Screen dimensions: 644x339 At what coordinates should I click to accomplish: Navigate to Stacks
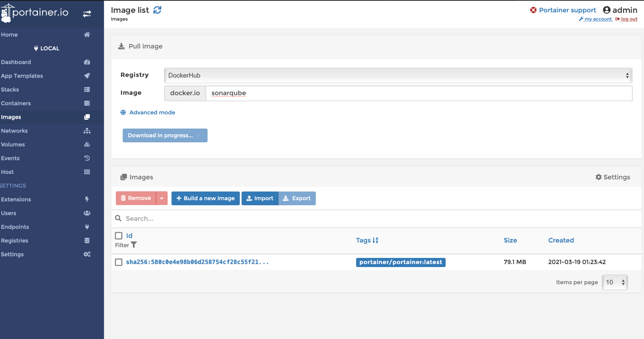point(10,90)
